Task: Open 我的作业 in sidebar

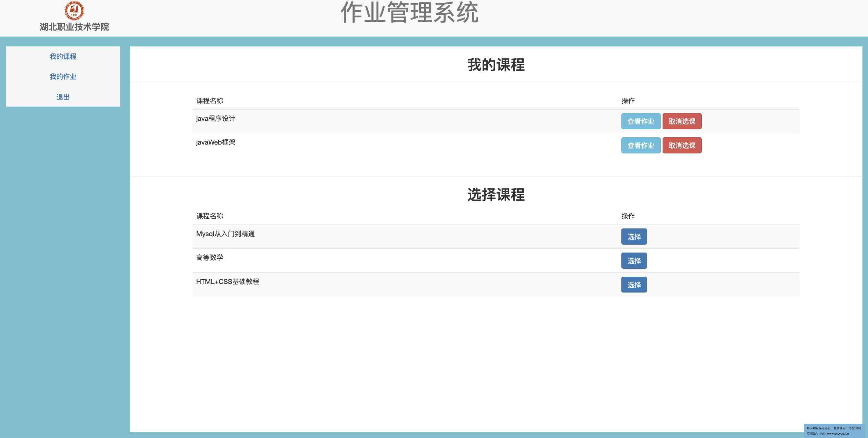Action: [63, 77]
